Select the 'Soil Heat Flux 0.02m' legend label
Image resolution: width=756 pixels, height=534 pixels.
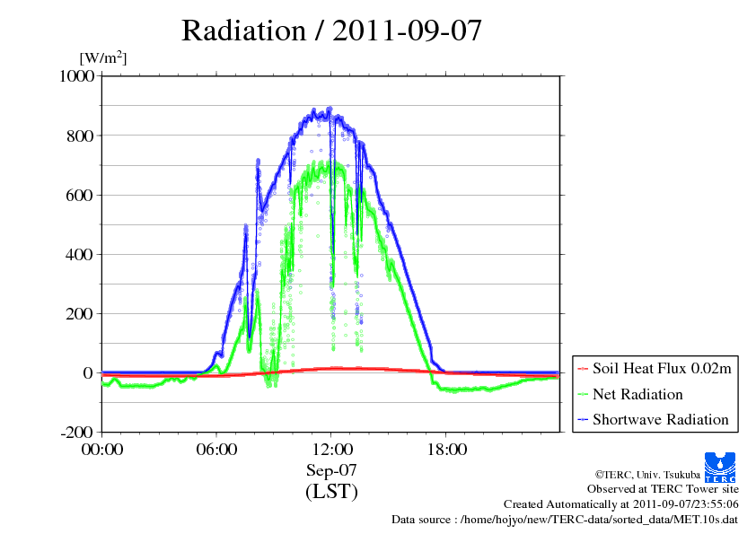(x=662, y=369)
